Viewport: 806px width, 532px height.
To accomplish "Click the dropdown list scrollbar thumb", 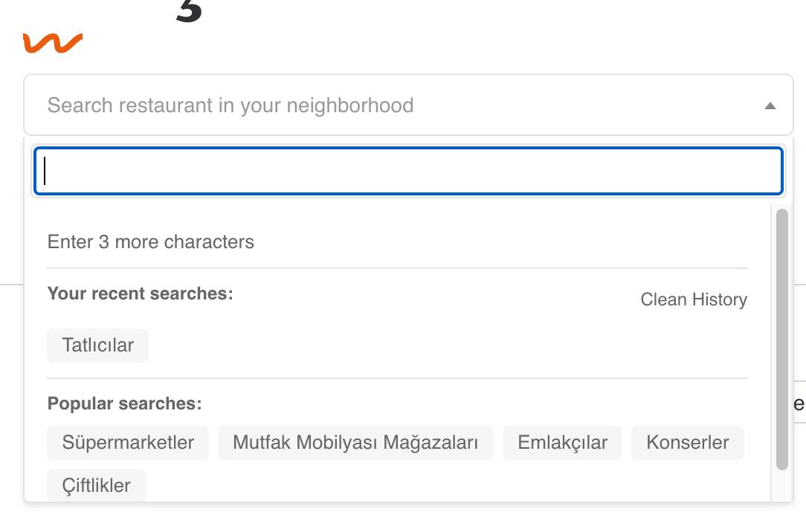I will point(781,338).
